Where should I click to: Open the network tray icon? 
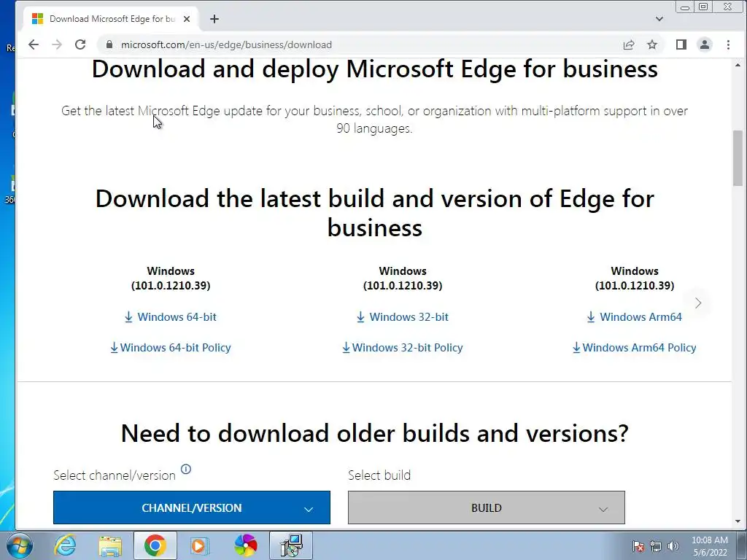tap(656, 547)
